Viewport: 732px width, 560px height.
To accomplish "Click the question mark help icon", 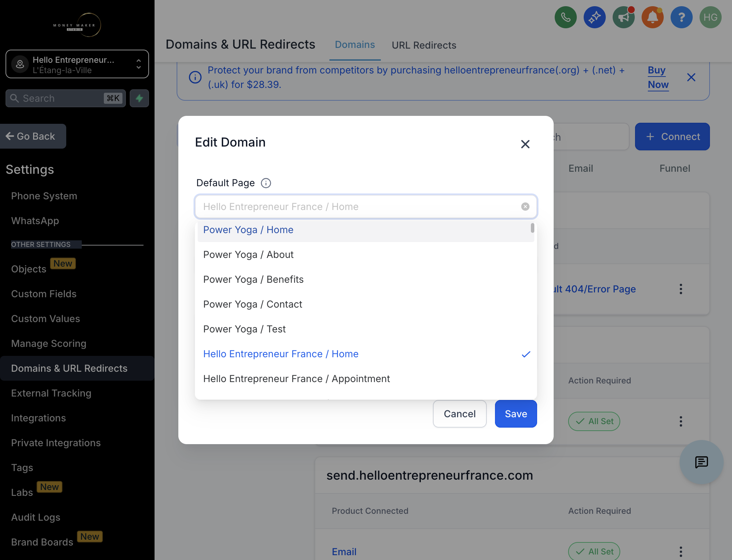I will tap(681, 17).
